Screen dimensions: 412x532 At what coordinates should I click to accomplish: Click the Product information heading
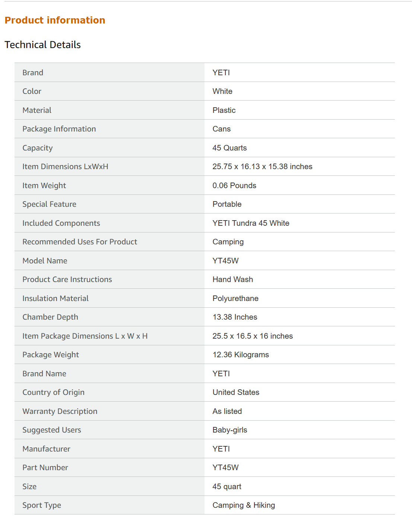pyautogui.click(x=55, y=20)
